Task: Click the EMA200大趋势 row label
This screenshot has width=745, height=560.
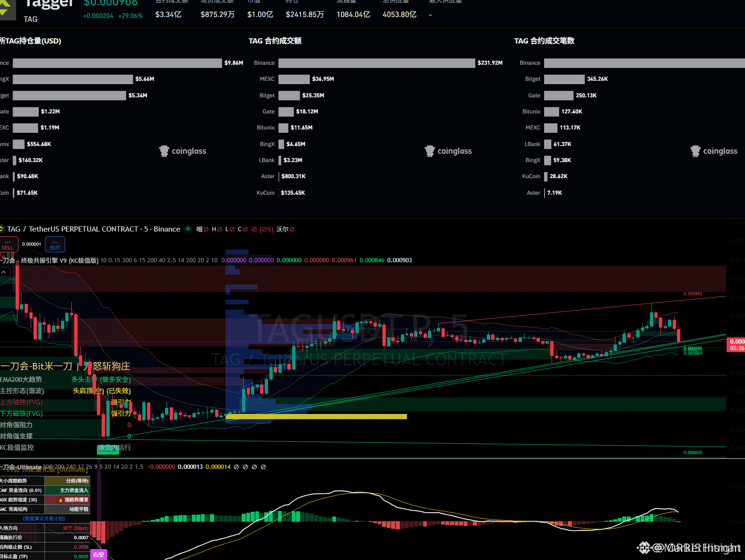Action: (x=21, y=379)
